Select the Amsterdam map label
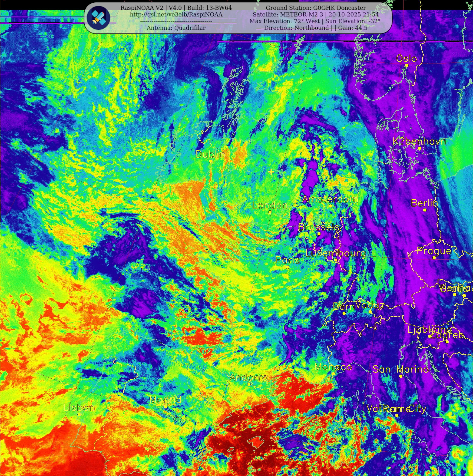 coord(330,199)
